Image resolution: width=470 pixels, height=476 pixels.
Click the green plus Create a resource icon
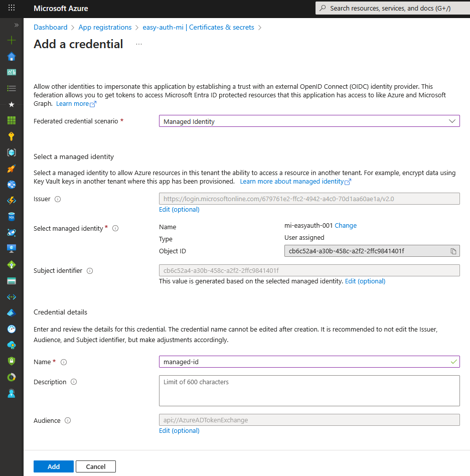pos(12,40)
